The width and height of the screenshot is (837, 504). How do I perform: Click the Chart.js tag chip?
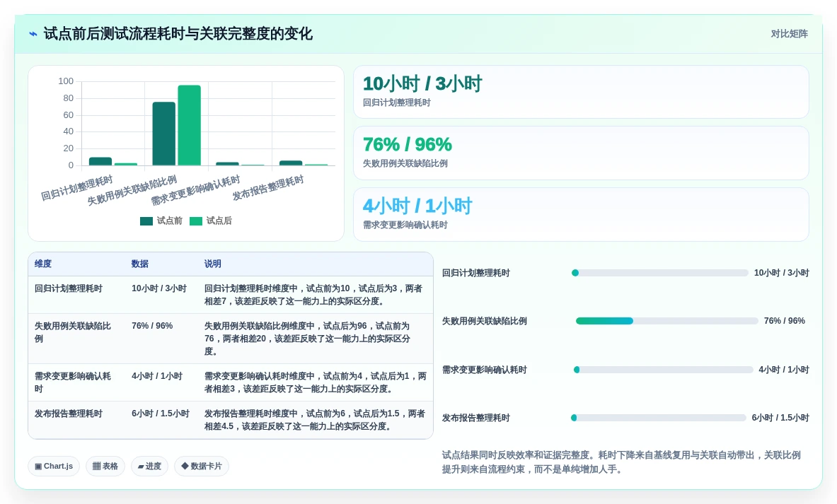point(54,466)
